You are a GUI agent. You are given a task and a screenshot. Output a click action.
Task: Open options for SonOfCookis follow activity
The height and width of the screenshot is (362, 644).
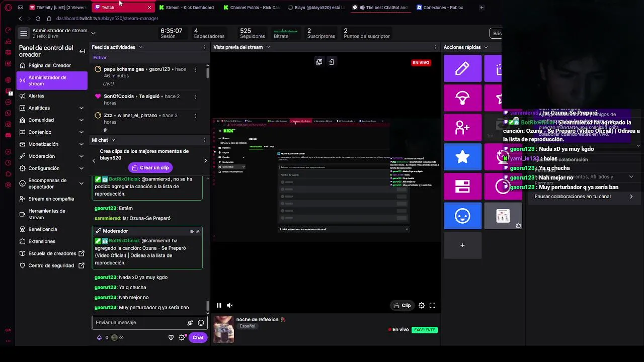[x=196, y=97]
